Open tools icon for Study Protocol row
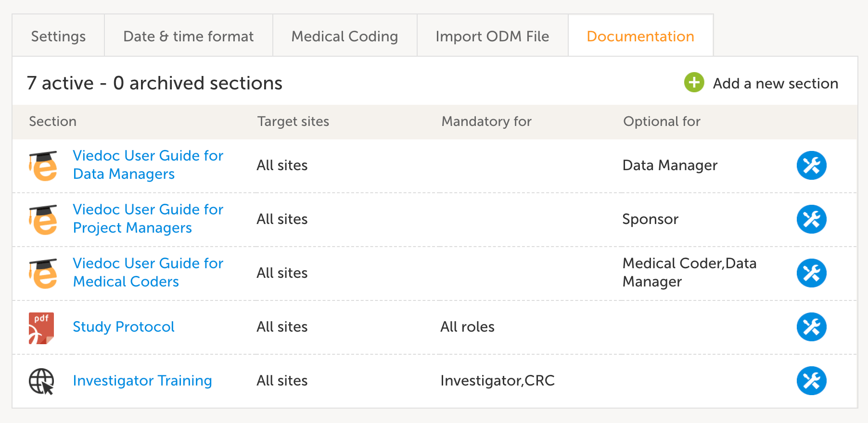868x423 pixels. coord(811,327)
